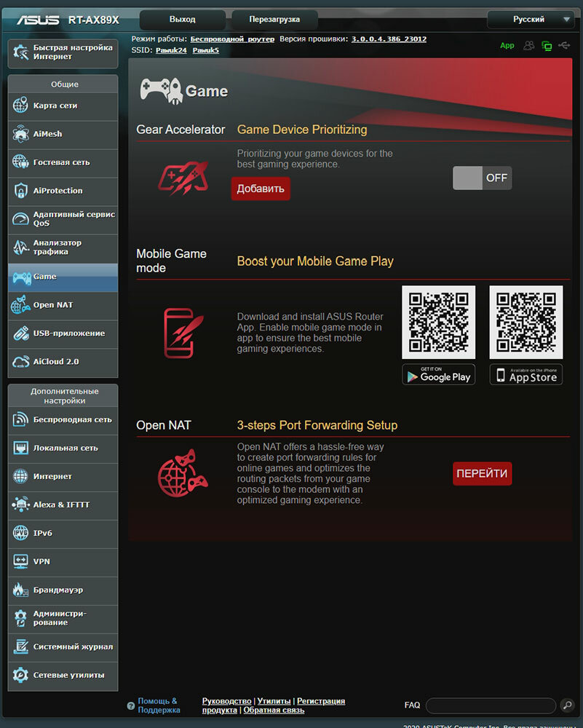
Task: Open AiCloud 2.0 cloud icon
Action: coord(20,362)
